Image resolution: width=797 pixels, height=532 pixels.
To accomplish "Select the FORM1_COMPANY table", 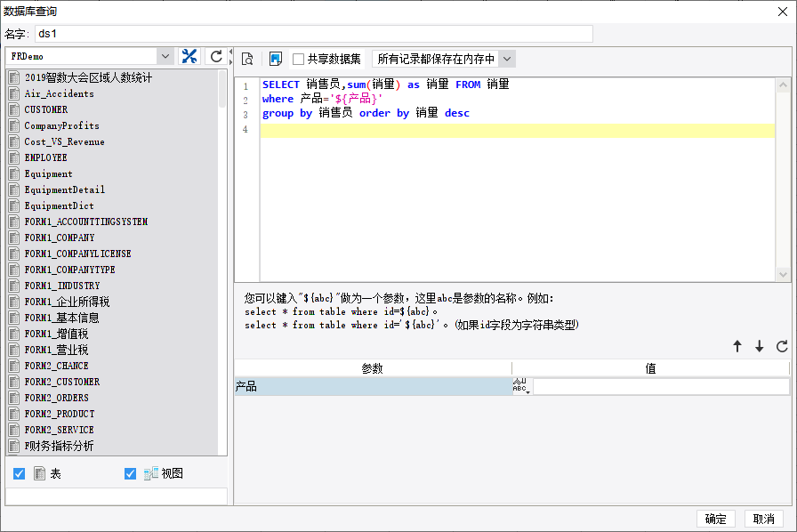I will 60,238.
